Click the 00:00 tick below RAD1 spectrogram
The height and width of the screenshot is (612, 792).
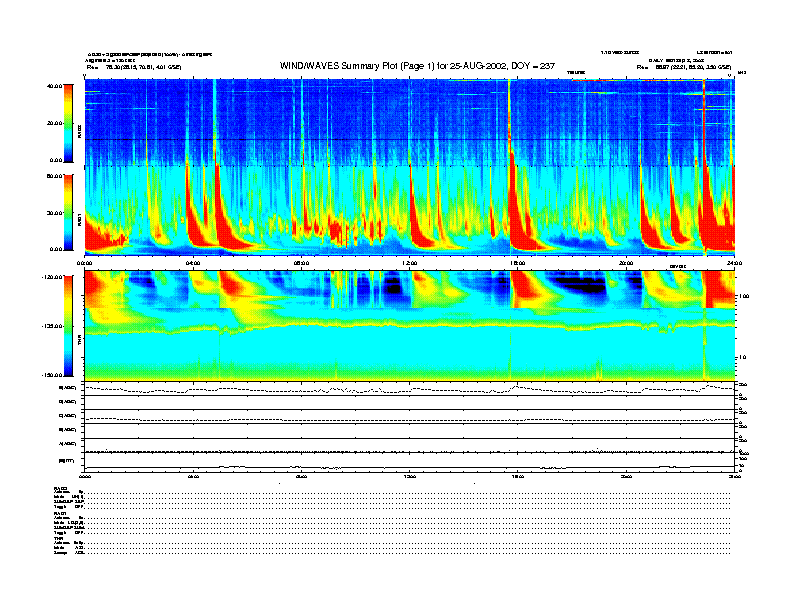click(84, 263)
